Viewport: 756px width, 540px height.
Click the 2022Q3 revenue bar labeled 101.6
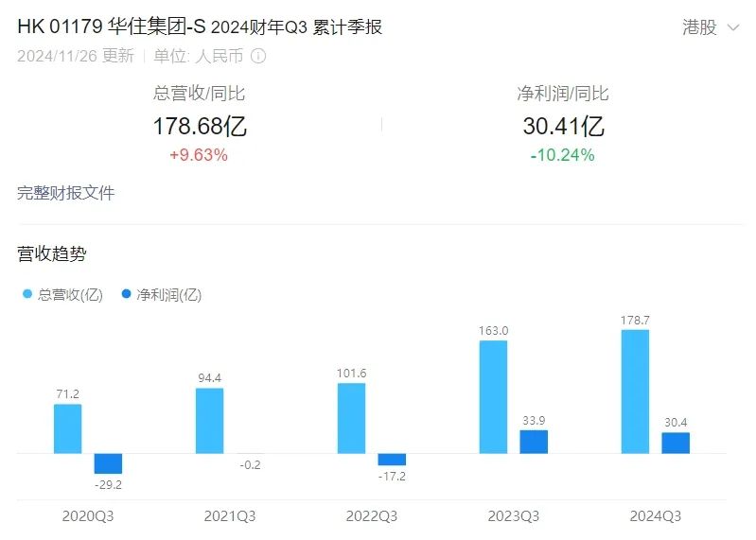pos(351,418)
